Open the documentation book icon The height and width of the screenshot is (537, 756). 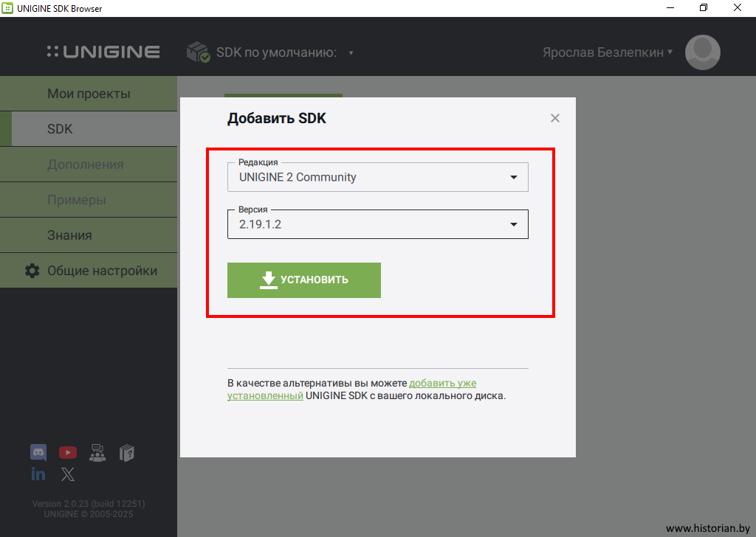[127, 452]
